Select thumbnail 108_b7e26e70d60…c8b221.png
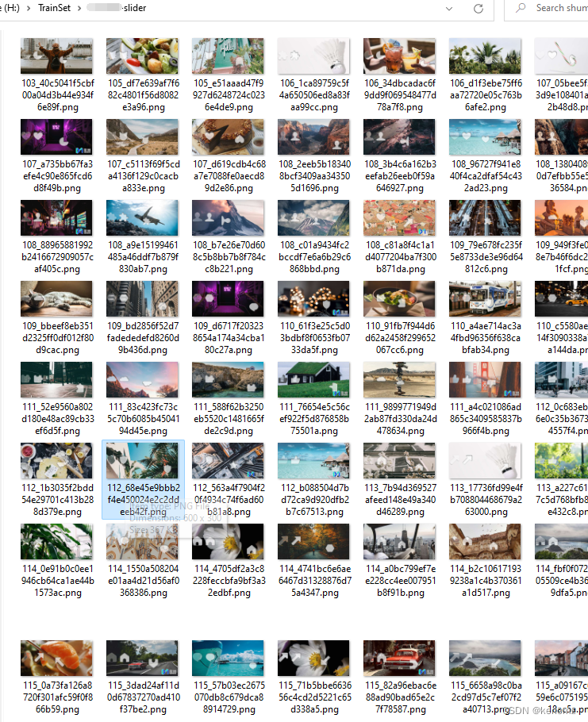The width and height of the screenshot is (588, 722). 228,218
